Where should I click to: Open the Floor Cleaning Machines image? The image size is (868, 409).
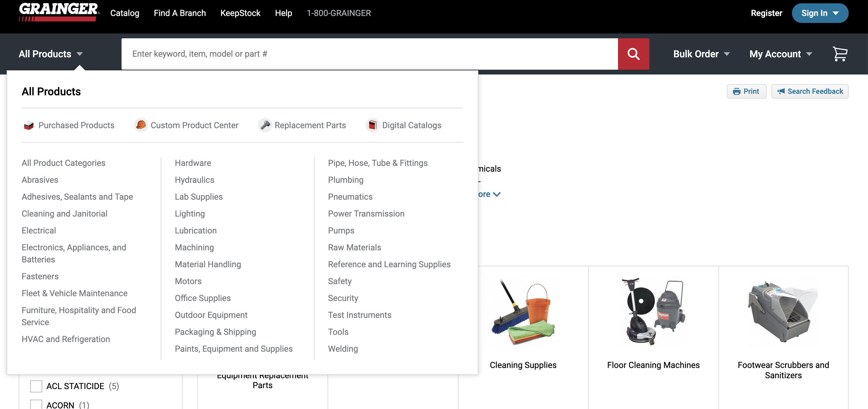[653, 312]
